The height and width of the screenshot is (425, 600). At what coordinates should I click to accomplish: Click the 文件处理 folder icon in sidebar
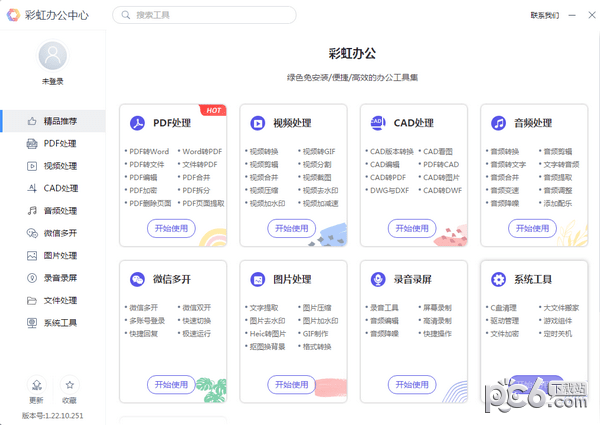tap(32, 300)
